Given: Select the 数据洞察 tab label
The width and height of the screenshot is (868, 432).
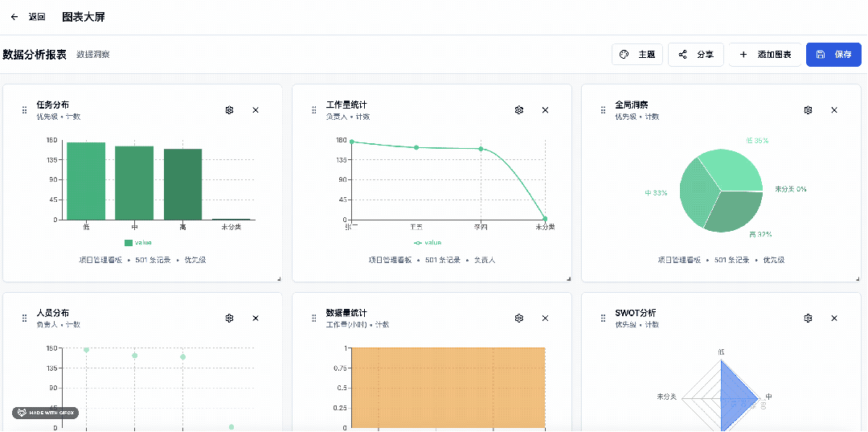Looking at the screenshot, I should (93, 55).
